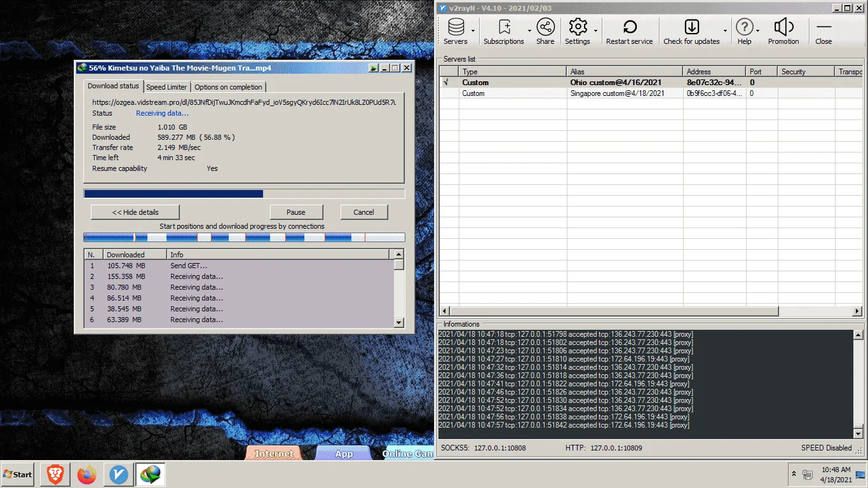The height and width of the screenshot is (488, 868).
Task: Select connection row 1 with Send GET
Action: click(240, 266)
